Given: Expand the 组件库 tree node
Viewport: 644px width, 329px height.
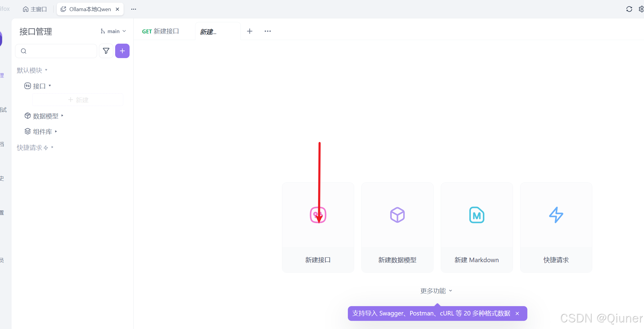Looking at the screenshot, I should [42, 132].
